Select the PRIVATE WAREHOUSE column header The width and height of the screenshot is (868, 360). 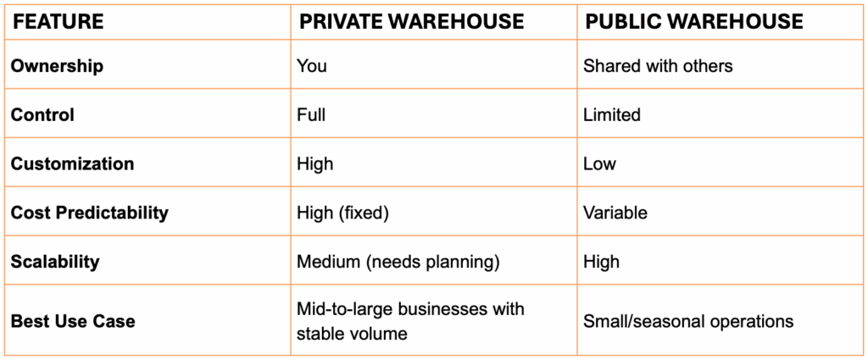click(x=411, y=21)
